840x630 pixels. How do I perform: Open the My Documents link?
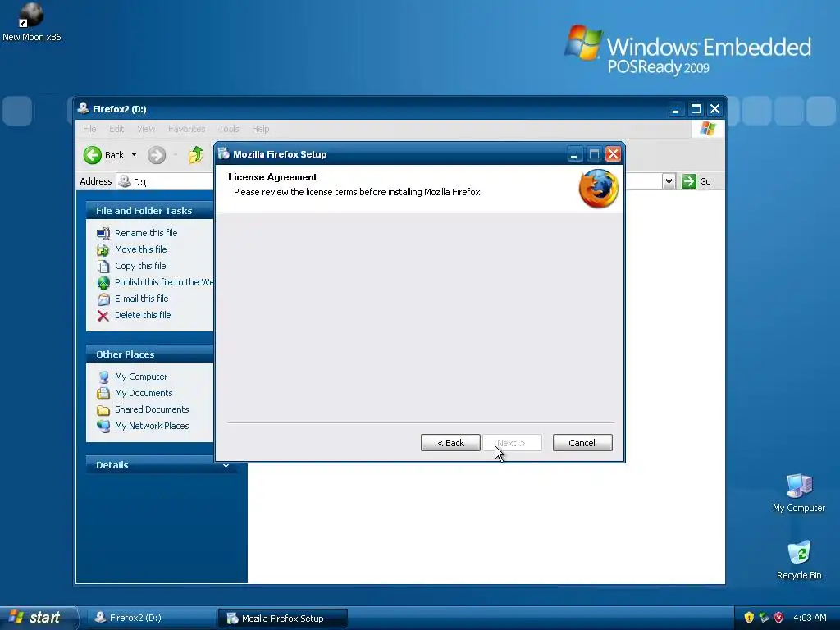click(x=144, y=393)
